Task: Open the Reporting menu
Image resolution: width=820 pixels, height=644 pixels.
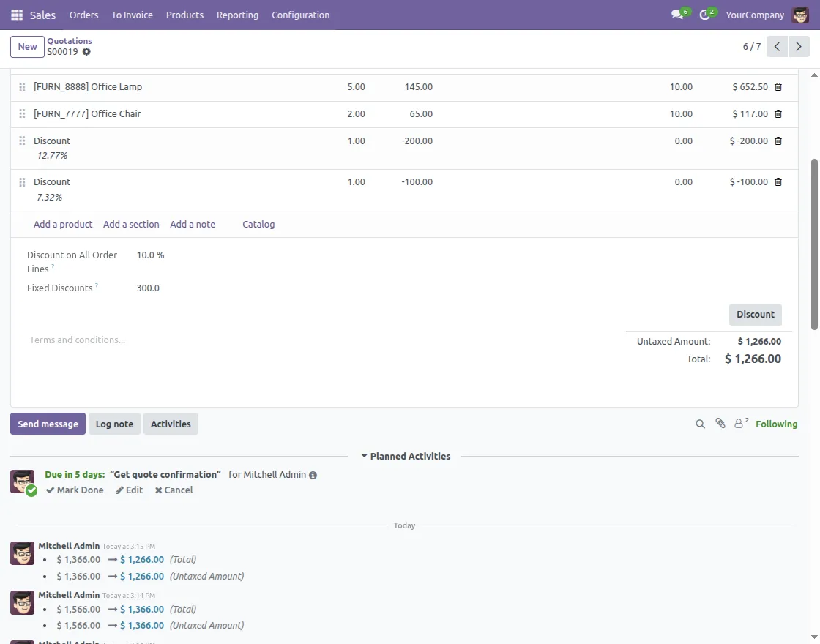Action: pos(237,15)
